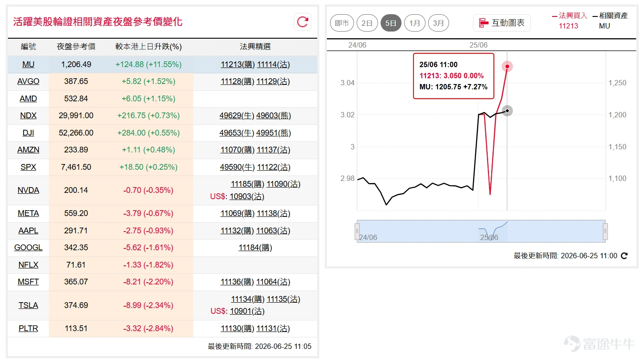Open put warrant 11064(沽) for MSFT

(x=274, y=282)
